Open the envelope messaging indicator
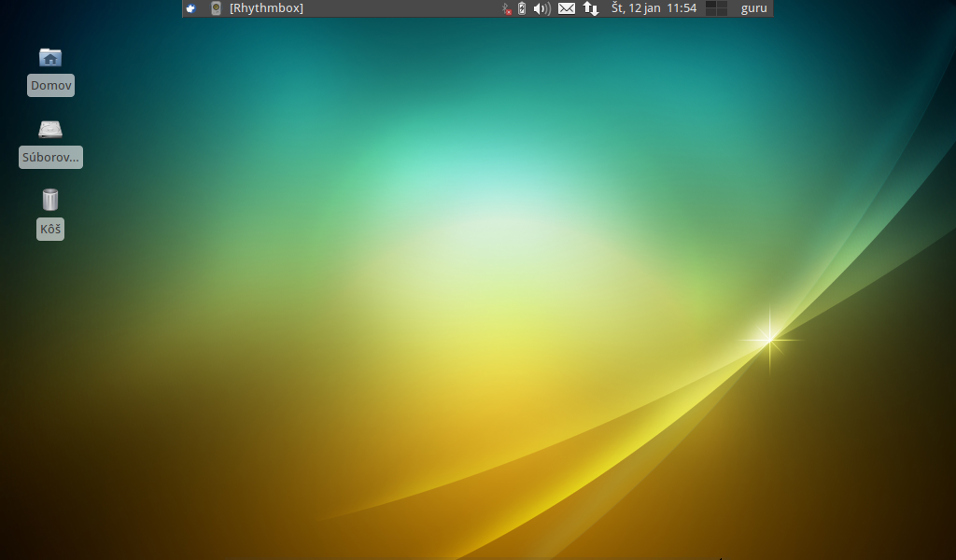This screenshot has width=956, height=560. pos(567,7)
